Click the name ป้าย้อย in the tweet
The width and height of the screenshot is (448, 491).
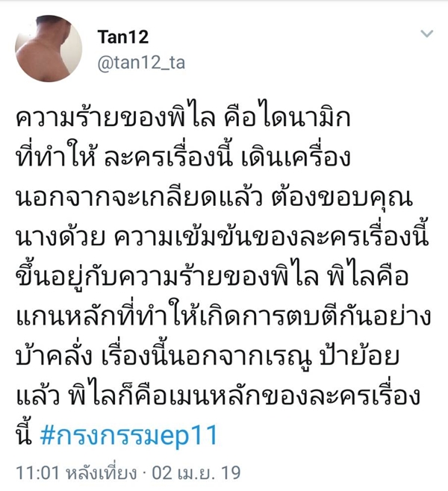point(359,356)
